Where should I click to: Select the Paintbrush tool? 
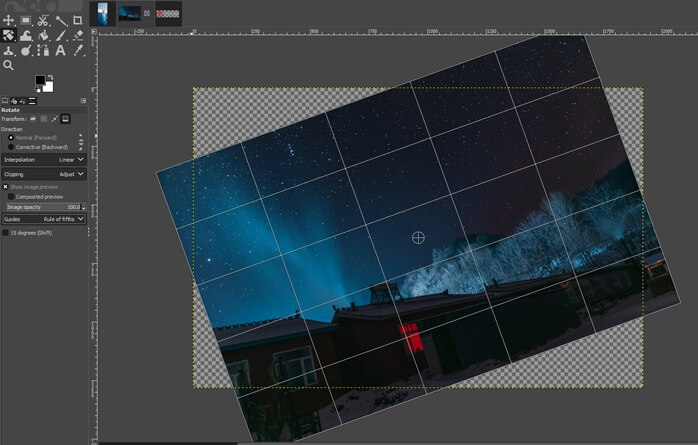click(61, 36)
